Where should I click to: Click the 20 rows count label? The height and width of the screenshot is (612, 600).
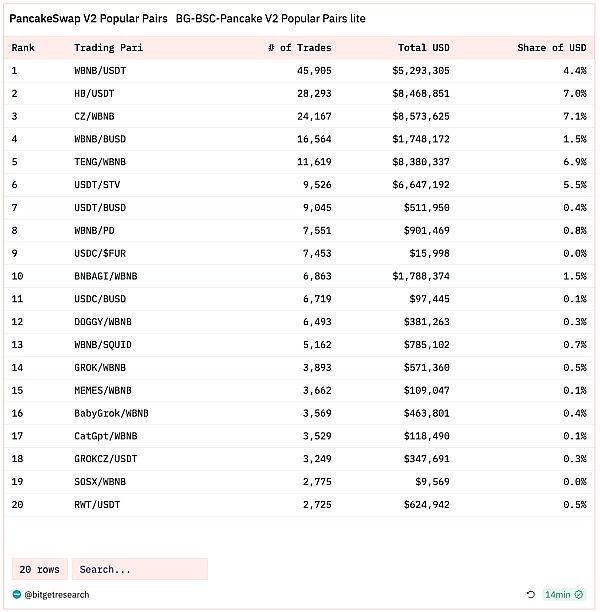[40, 569]
